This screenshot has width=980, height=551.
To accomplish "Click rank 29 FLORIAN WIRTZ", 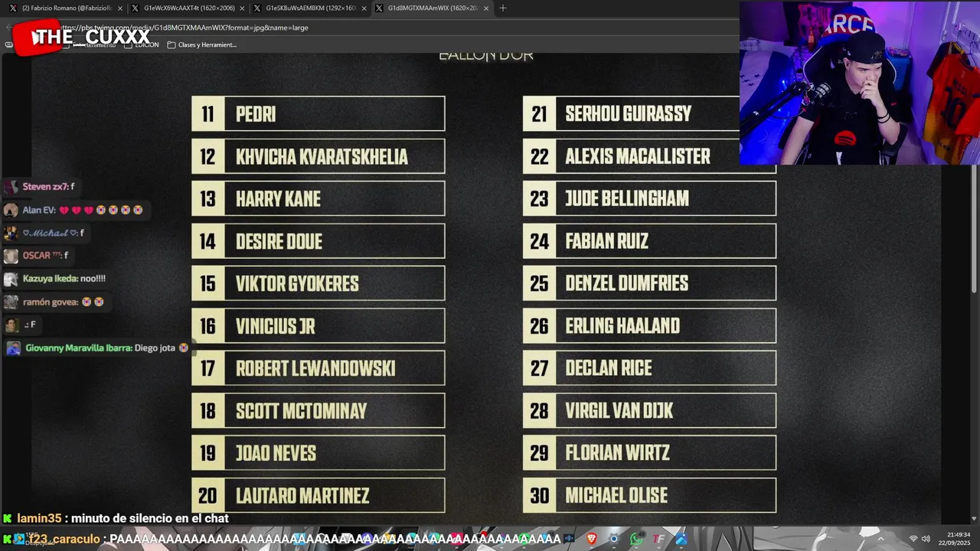I will click(649, 452).
